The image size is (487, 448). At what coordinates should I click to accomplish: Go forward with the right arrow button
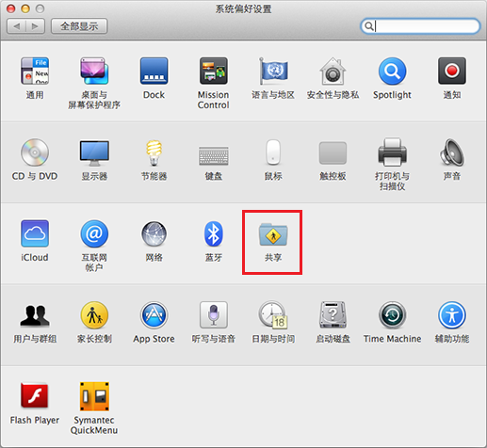[x=35, y=26]
